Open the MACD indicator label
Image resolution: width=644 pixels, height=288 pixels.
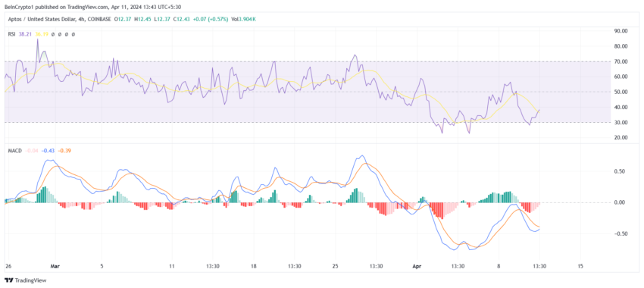[15, 151]
